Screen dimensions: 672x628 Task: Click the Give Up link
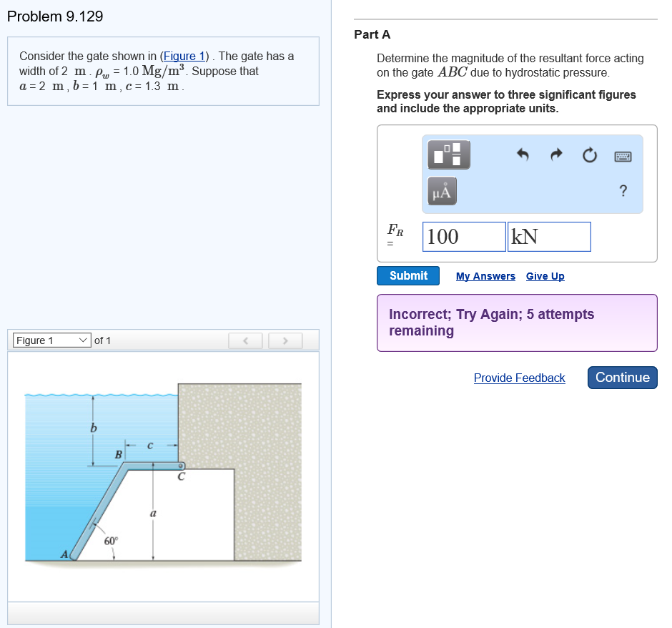pyautogui.click(x=545, y=275)
